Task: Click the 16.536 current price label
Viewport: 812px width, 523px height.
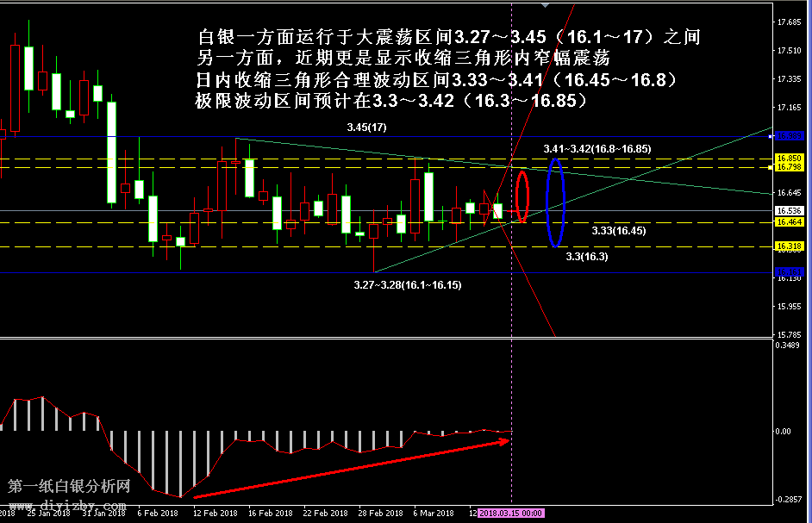Action: pos(789,210)
